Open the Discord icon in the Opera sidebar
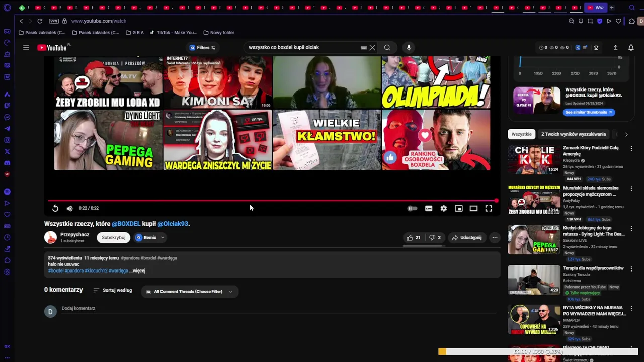This screenshot has height=362, width=644. click(7, 163)
